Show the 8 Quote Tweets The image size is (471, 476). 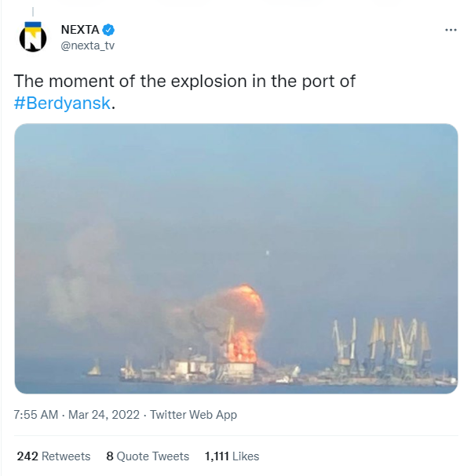(x=148, y=456)
